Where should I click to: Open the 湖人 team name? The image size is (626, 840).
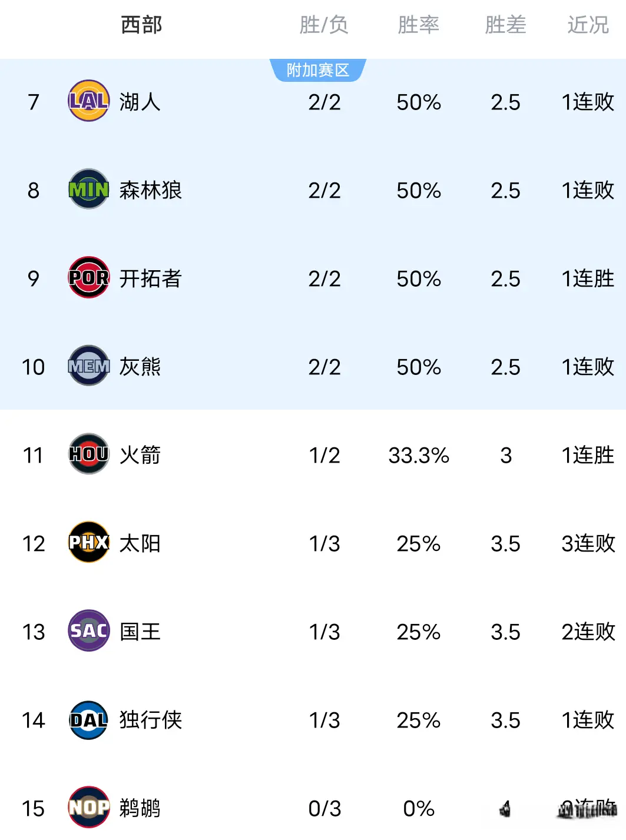pyautogui.click(x=140, y=102)
